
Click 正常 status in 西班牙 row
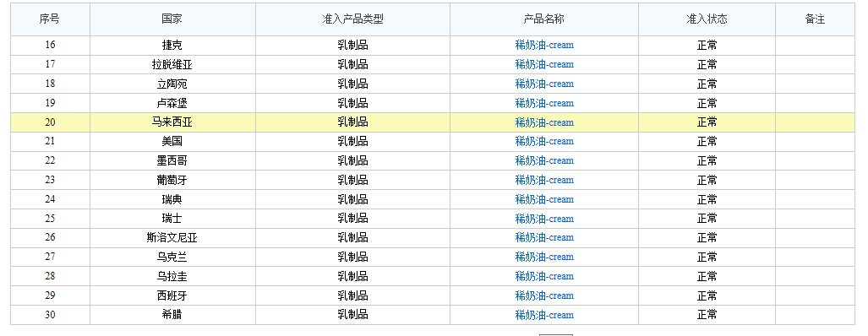tap(707, 295)
